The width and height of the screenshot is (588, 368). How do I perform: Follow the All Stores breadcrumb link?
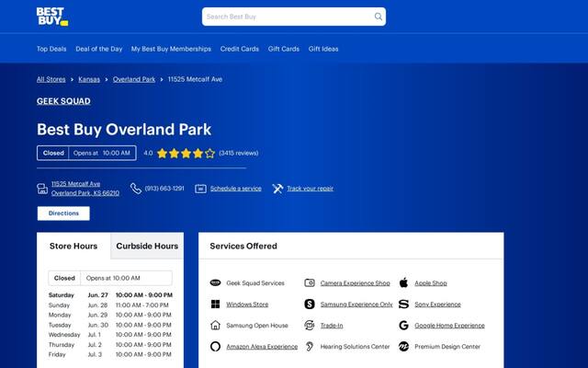click(51, 79)
